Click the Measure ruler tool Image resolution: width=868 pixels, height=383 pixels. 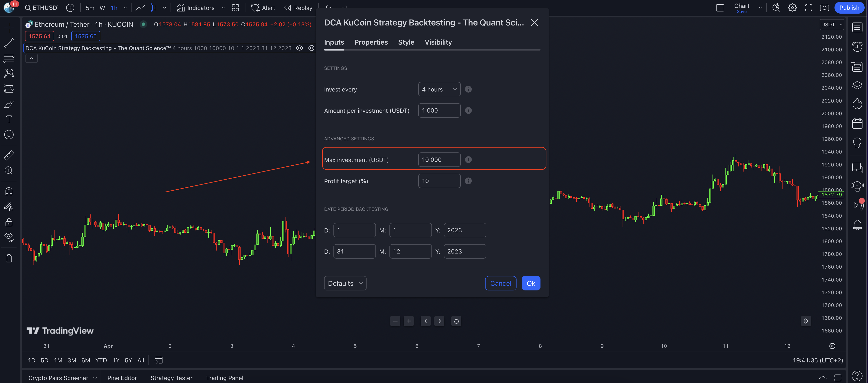9,155
